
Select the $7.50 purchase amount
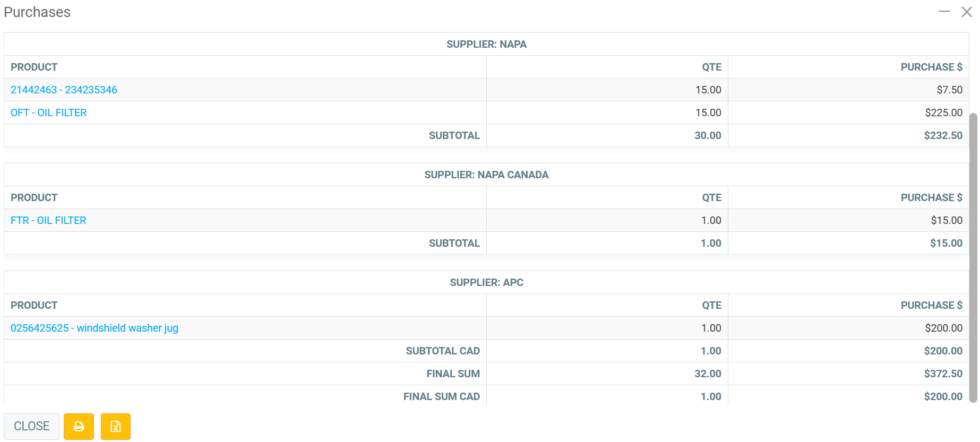click(949, 90)
